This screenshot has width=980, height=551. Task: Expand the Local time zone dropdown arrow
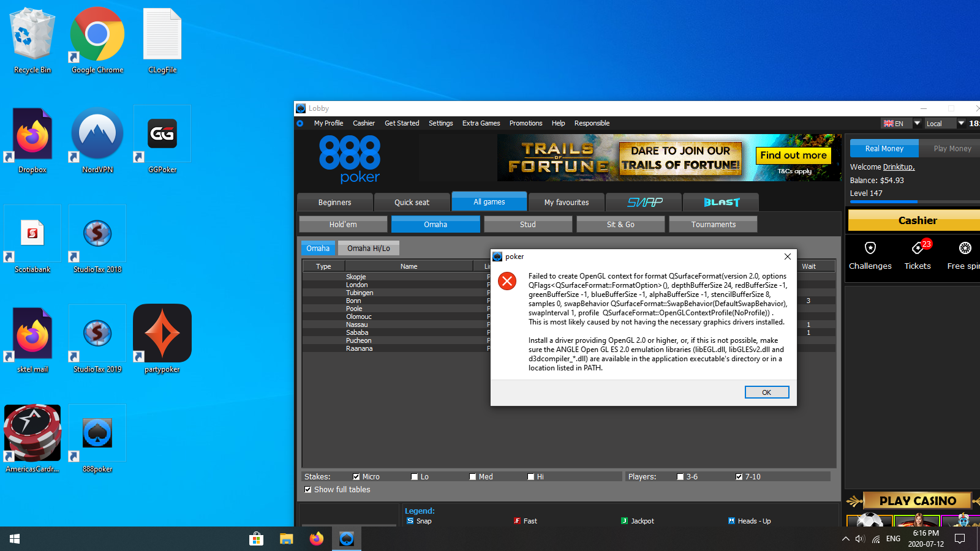(962, 123)
